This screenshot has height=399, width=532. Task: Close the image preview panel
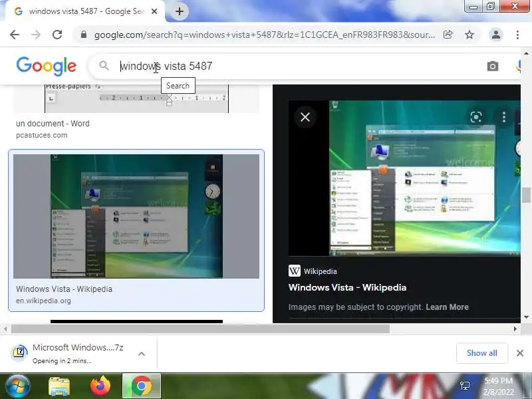(x=305, y=117)
